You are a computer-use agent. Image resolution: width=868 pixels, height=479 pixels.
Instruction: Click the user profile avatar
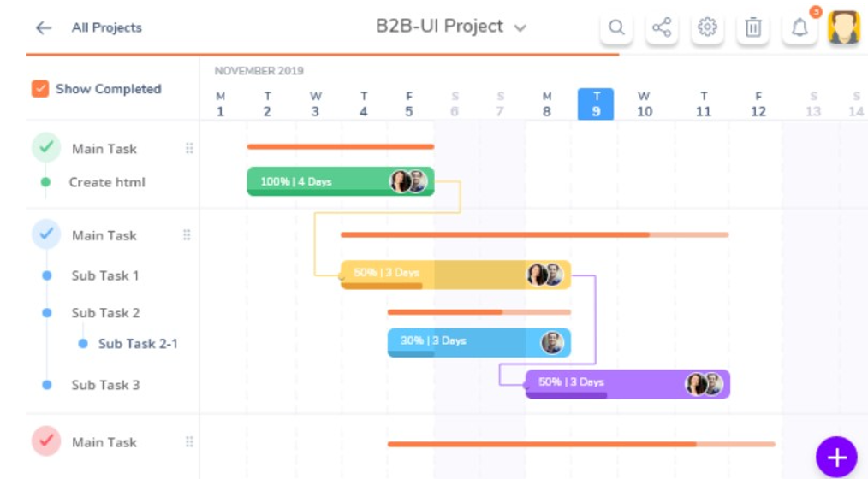click(x=844, y=27)
